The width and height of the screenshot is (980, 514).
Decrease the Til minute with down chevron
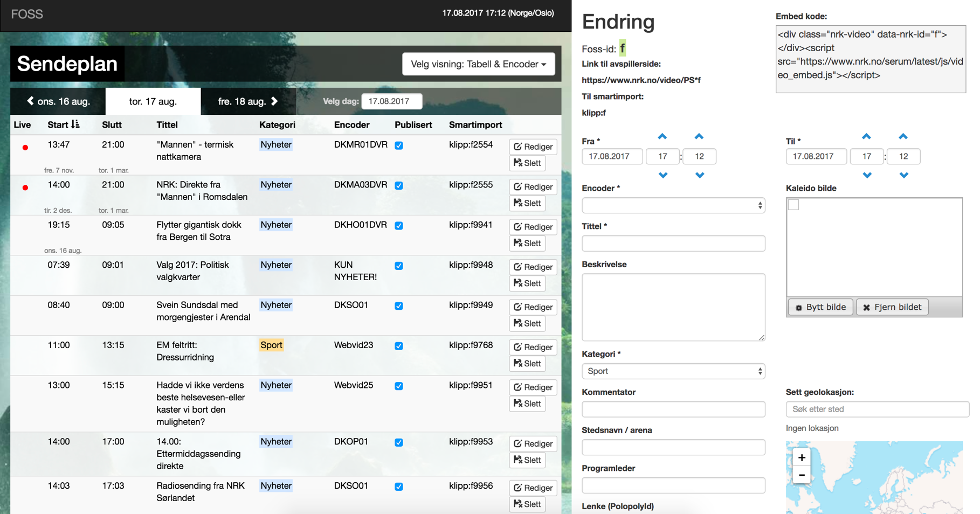(x=903, y=175)
